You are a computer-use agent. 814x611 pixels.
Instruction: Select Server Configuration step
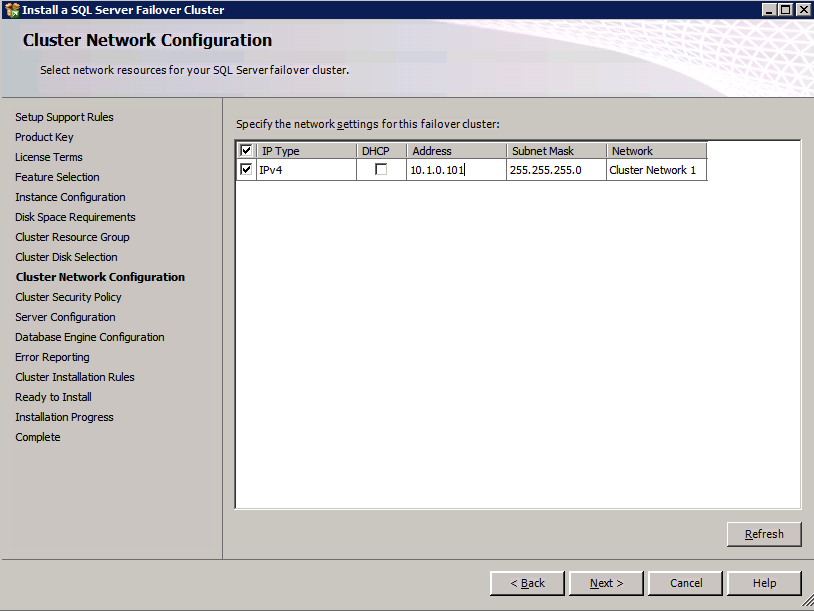pyautogui.click(x=65, y=317)
